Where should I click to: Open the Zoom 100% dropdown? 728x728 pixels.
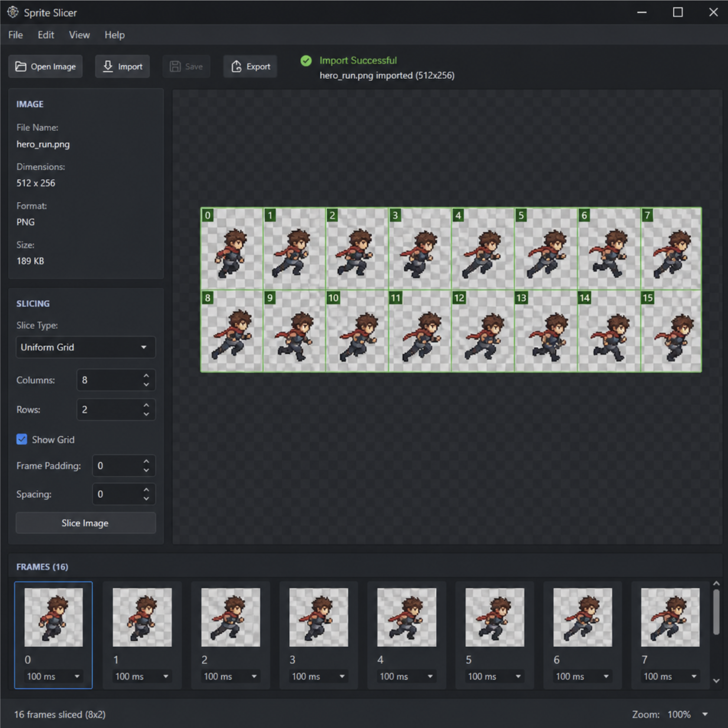[687, 714]
